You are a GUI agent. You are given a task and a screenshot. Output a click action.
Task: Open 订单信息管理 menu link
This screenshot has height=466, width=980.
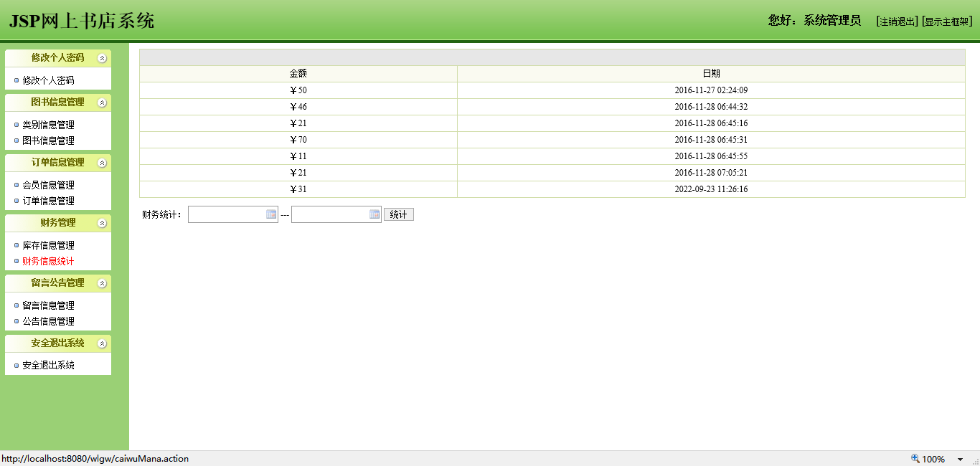(48, 201)
